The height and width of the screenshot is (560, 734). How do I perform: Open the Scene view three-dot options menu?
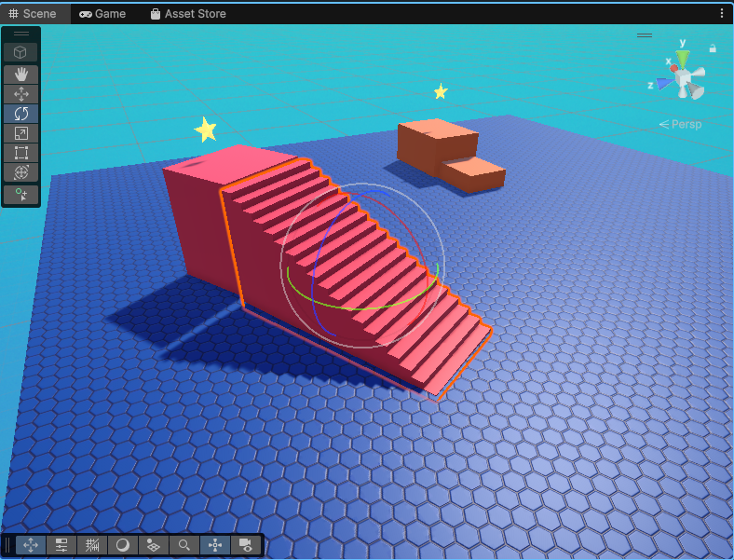[721, 14]
